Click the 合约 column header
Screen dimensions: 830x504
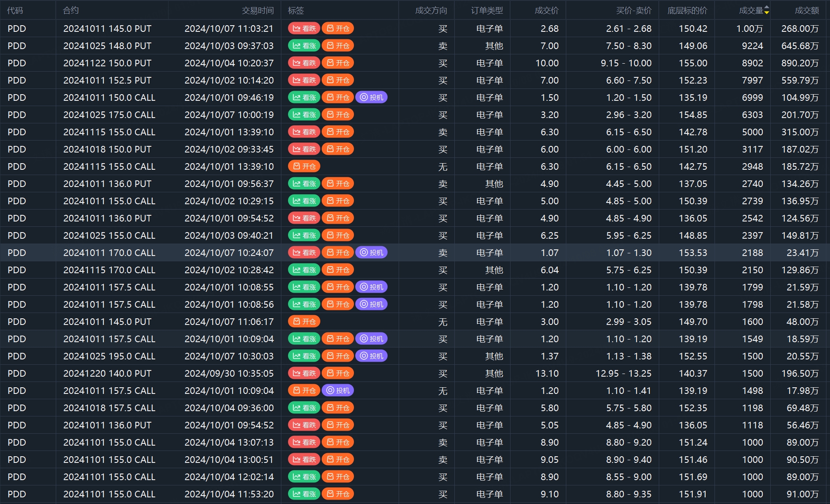71,10
